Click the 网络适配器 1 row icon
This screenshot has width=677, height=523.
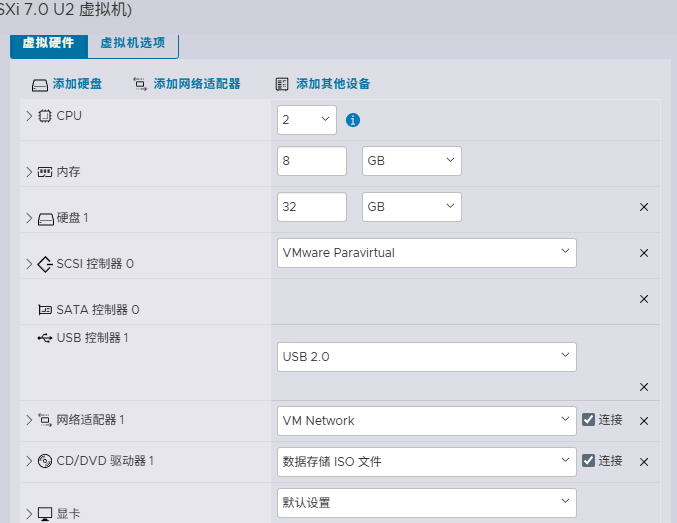pos(45,420)
